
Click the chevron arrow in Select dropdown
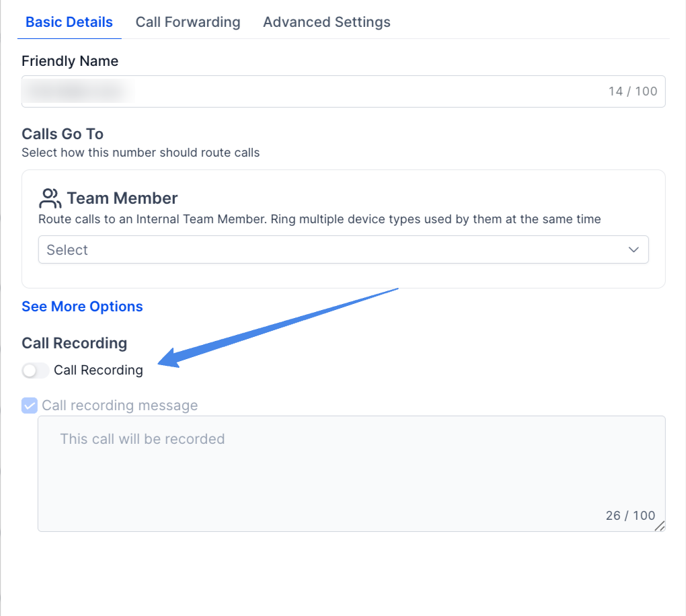634,249
